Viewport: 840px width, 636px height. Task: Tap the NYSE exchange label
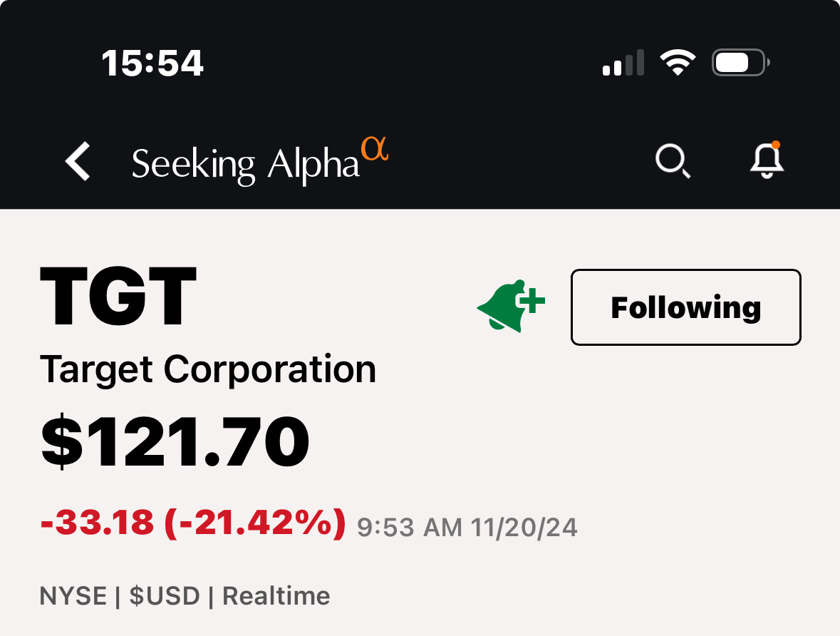(73, 596)
